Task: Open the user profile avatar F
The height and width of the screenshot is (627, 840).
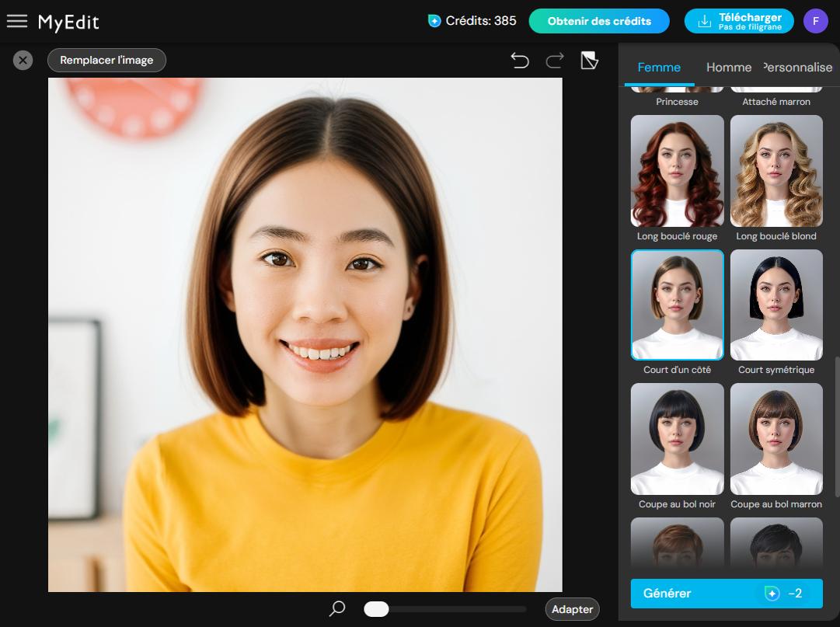Action: pyautogui.click(x=815, y=22)
